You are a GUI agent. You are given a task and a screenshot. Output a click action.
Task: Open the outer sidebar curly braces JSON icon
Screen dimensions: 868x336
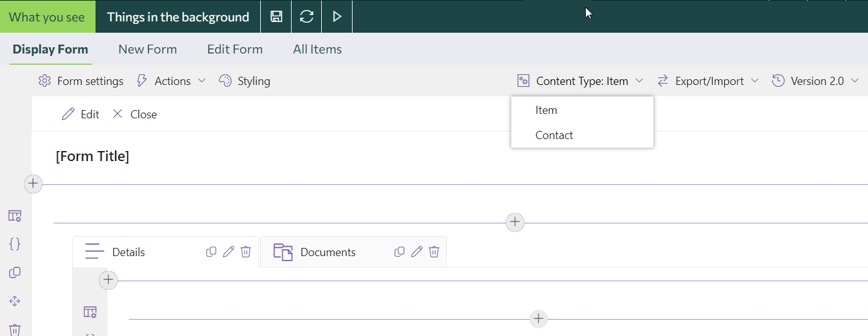coord(15,244)
